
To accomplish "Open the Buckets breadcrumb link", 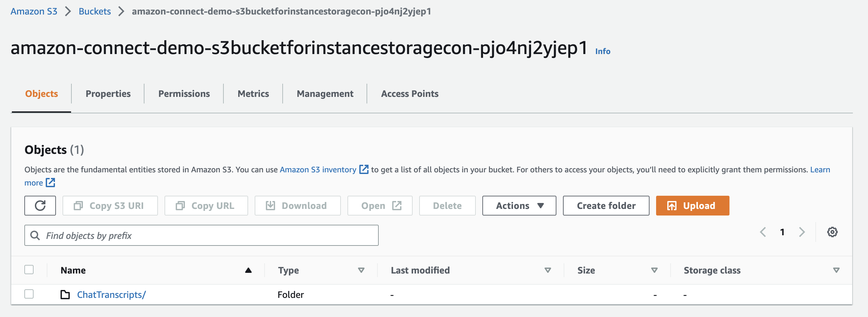I will click(95, 12).
